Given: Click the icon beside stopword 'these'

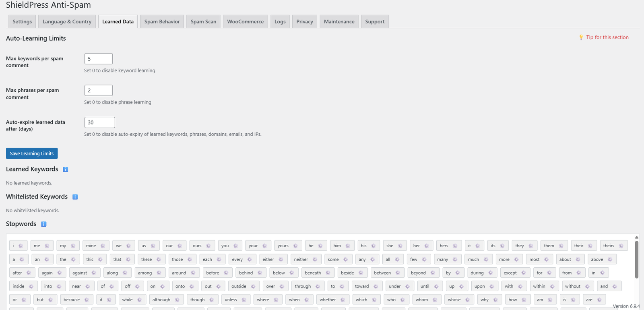Looking at the screenshot, I should [159, 260].
